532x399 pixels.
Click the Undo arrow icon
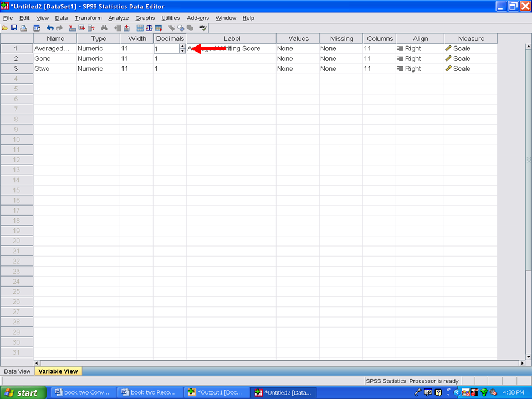(x=50, y=28)
